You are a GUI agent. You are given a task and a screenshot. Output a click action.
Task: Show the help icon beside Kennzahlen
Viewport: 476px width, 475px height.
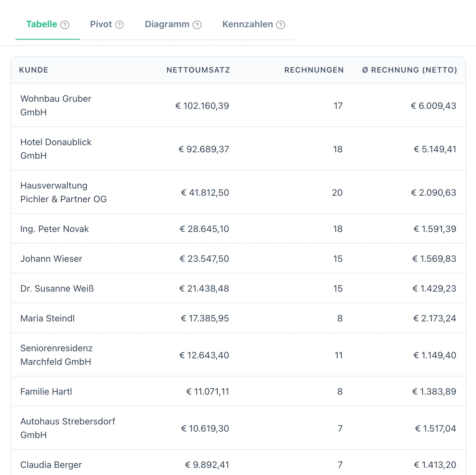281,25
